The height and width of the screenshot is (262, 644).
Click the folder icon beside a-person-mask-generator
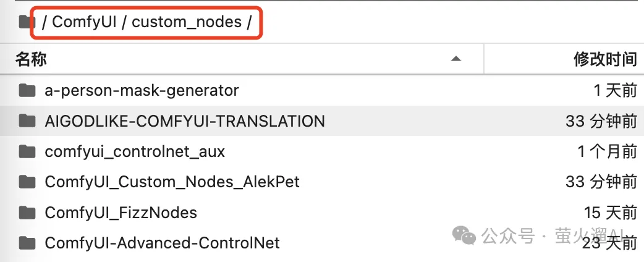[27, 91]
